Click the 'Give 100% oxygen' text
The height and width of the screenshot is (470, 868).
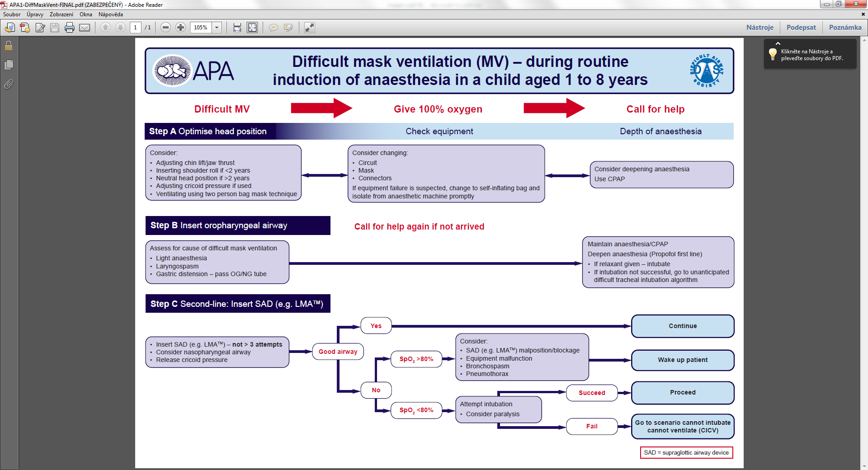click(438, 109)
